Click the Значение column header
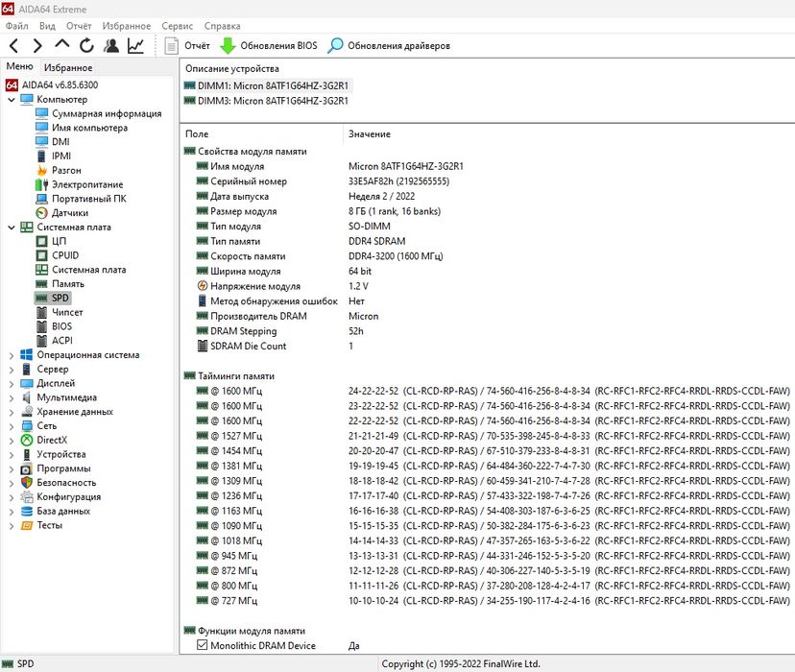 click(x=369, y=133)
